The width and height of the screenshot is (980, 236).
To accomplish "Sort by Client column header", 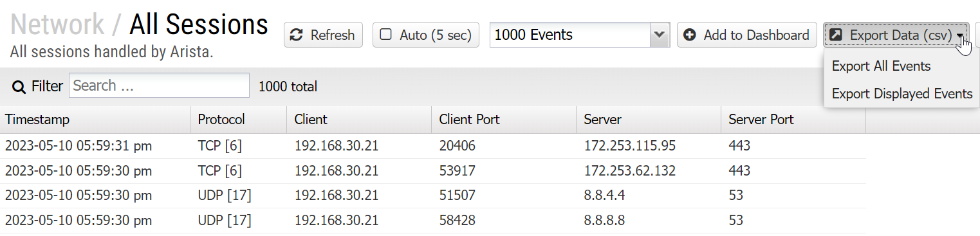I will coord(359,119).
